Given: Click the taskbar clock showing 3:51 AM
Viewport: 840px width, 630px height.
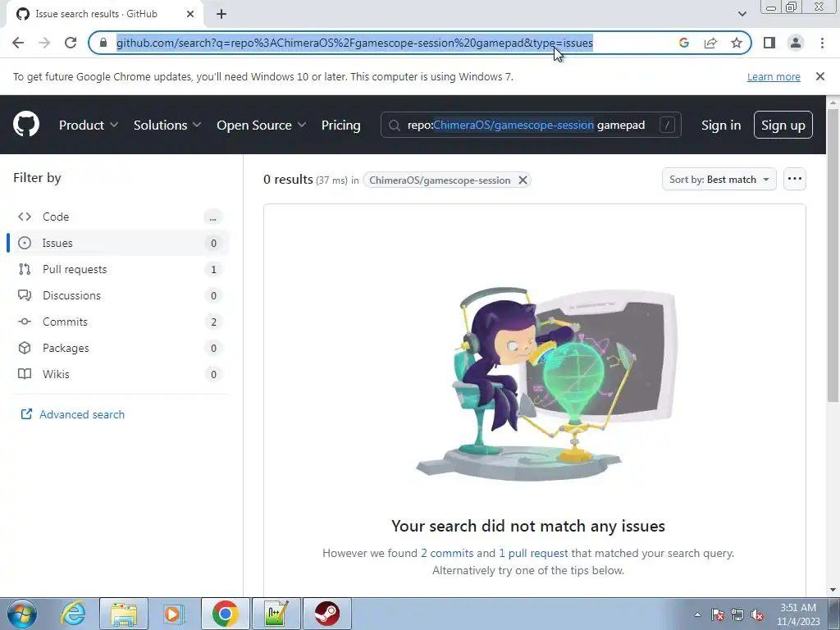Looking at the screenshot, I should pyautogui.click(x=798, y=614).
